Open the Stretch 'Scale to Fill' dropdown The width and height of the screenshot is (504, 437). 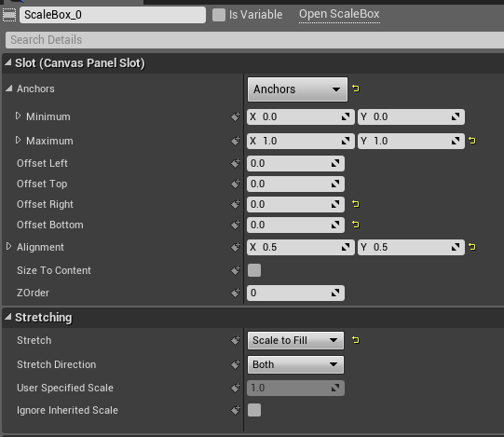pos(295,340)
